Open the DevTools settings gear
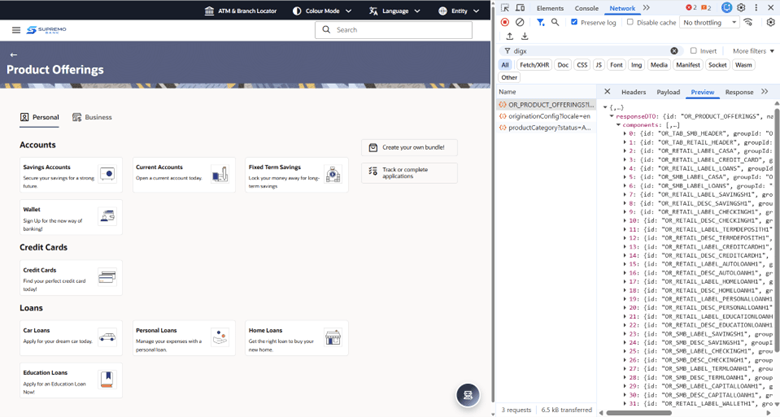 tap(741, 7)
